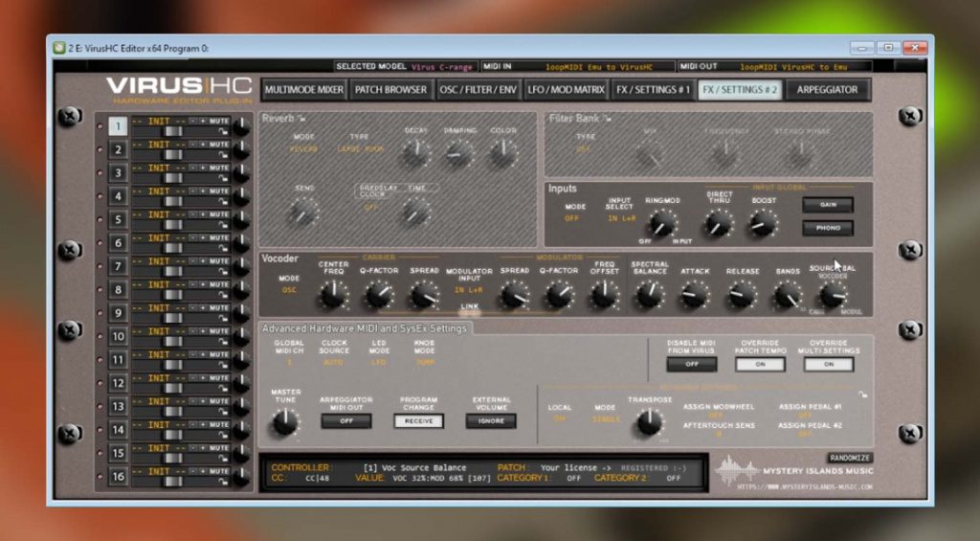Mute part 4

pyautogui.click(x=219, y=191)
